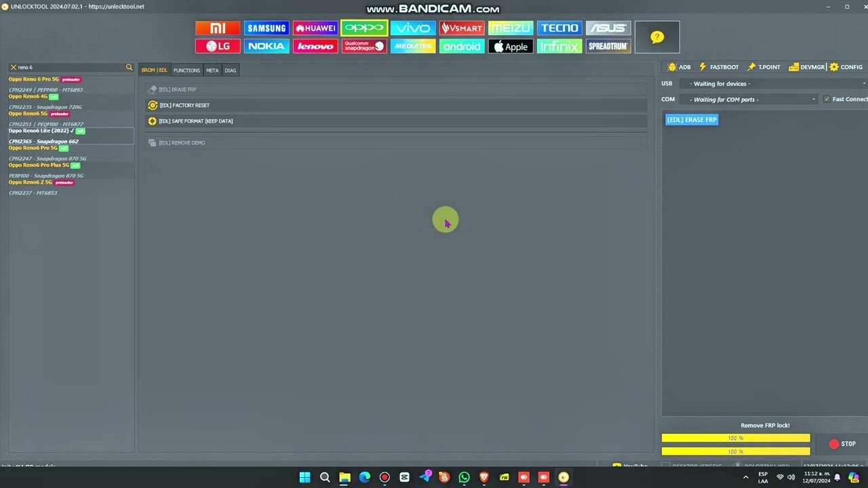This screenshot has width=868, height=488.
Task: Click the Apple brand logo
Action: point(511,46)
